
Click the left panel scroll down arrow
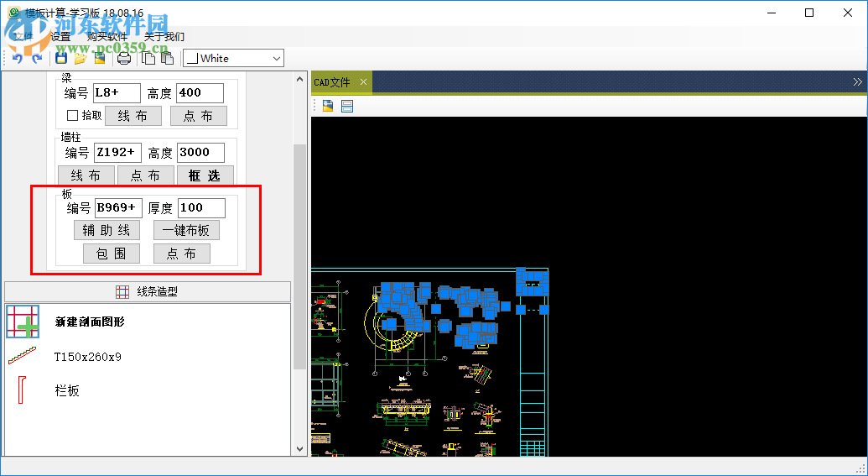click(x=299, y=449)
